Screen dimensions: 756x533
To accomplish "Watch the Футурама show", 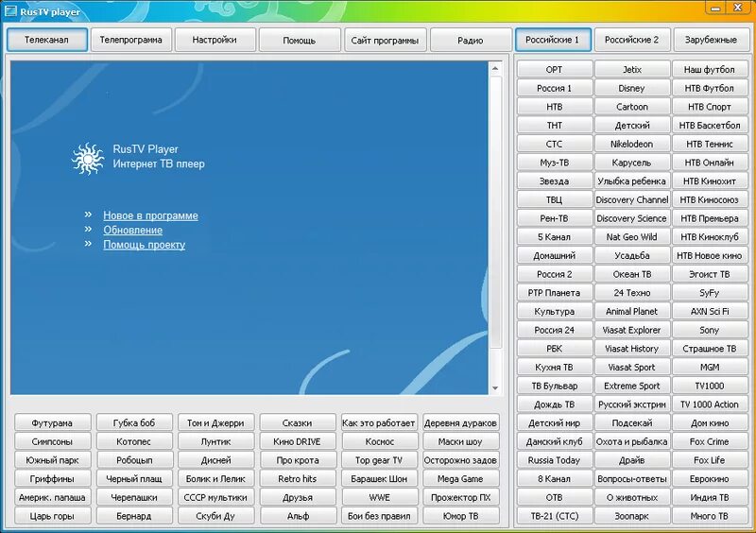I will tap(52, 423).
